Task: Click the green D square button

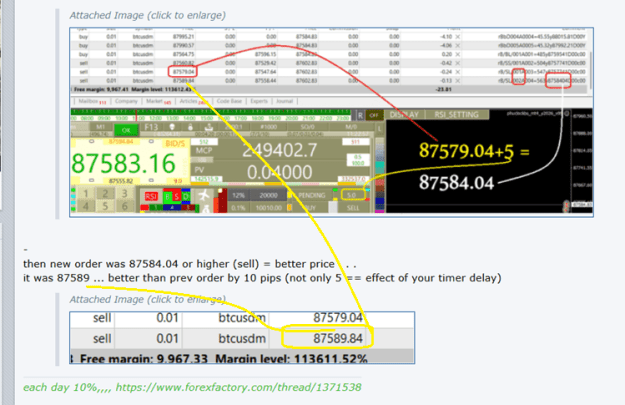Action: pyautogui.click(x=186, y=197)
